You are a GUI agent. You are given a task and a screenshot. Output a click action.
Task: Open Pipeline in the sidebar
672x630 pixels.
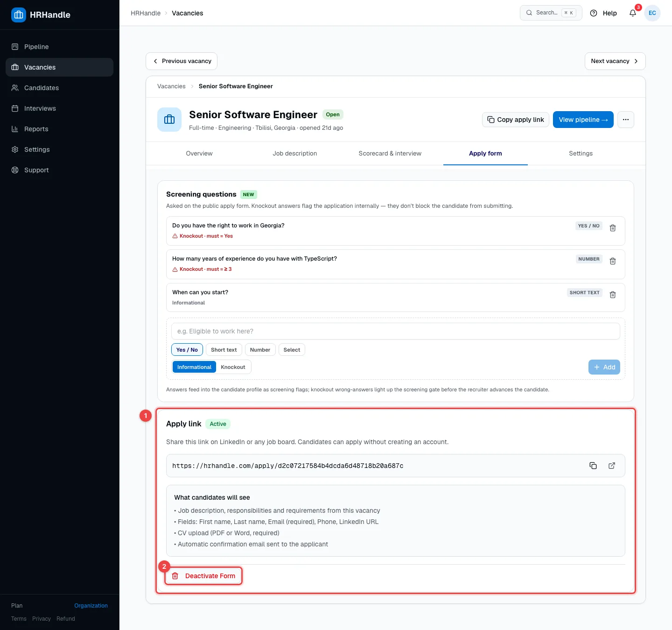point(59,47)
